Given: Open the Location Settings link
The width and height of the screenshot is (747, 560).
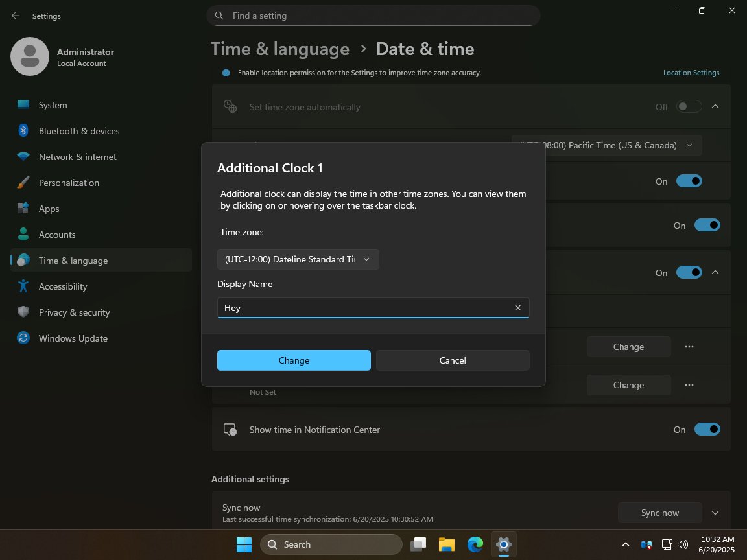Looking at the screenshot, I should [x=691, y=73].
